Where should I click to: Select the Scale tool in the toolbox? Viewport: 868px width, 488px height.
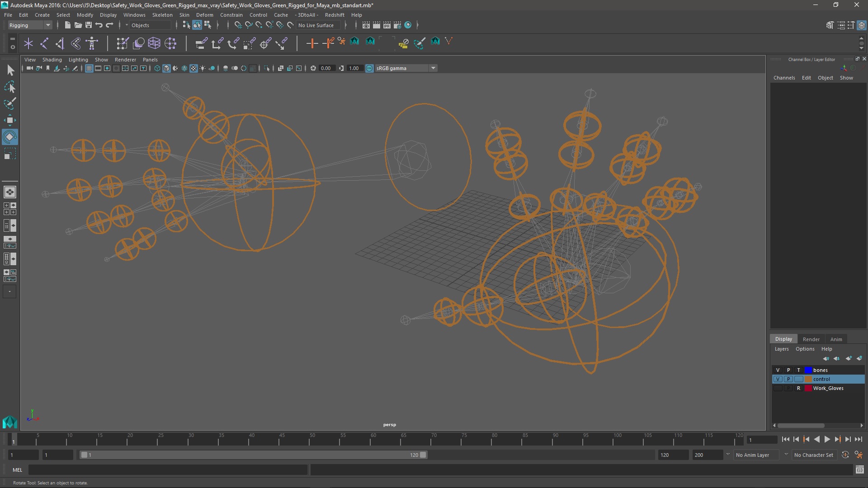(9, 154)
